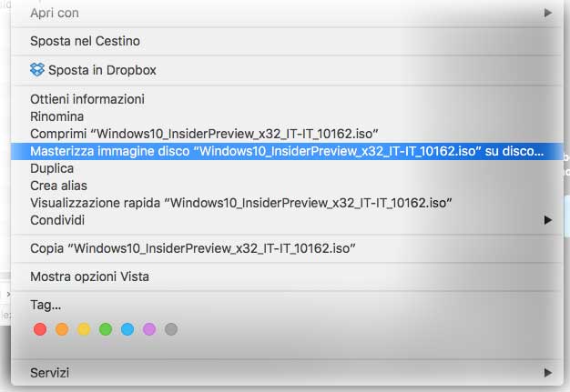Open 'Ottieni informazioni'
This screenshot has width=570, height=392.
click(x=287, y=99)
